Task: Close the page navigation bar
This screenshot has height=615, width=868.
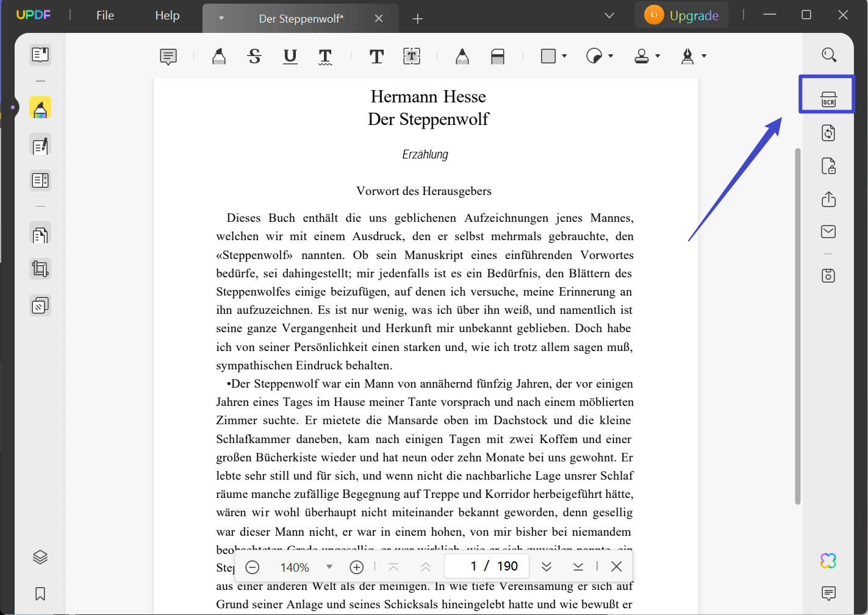Action: tap(617, 567)
